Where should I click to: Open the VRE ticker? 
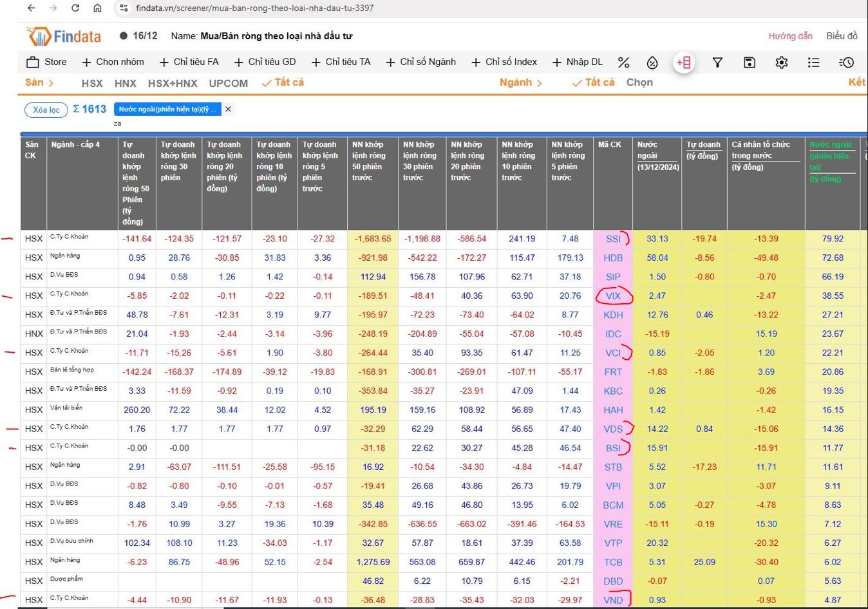[613, 524]
